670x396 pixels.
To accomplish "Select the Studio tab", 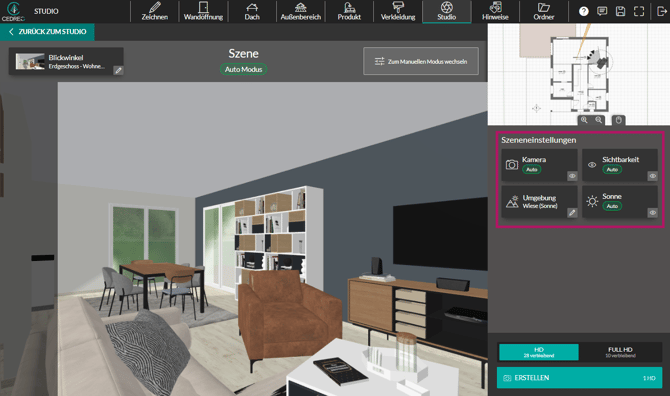I will [447, 12].
